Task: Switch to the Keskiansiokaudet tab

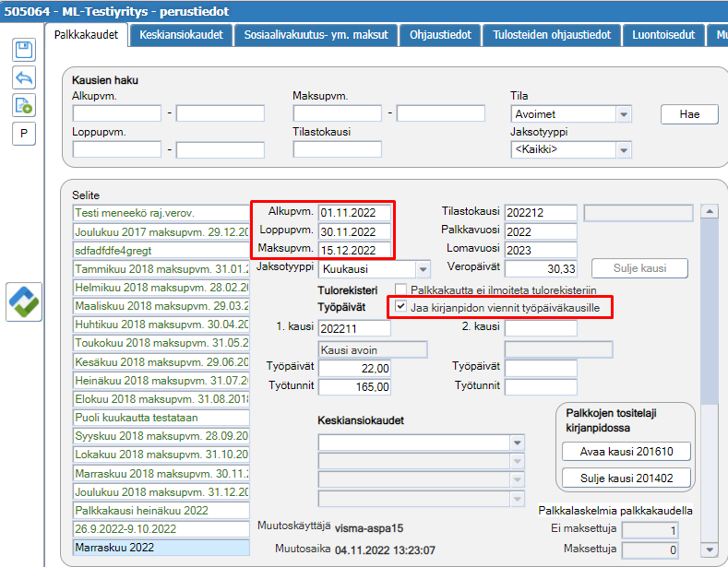Action: tap(181, 35)
